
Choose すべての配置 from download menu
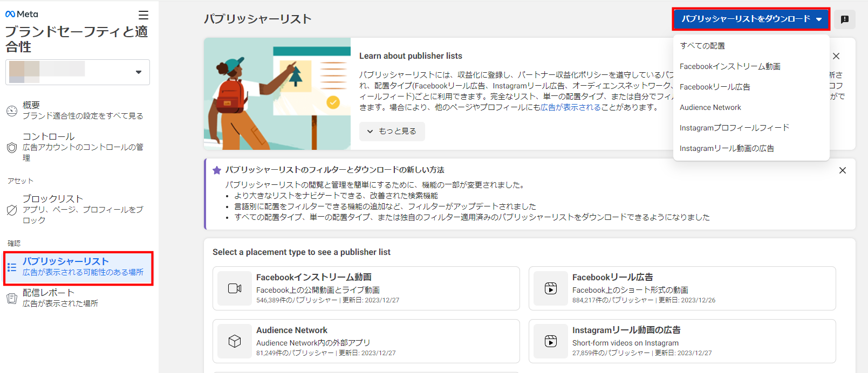point(702,46)
